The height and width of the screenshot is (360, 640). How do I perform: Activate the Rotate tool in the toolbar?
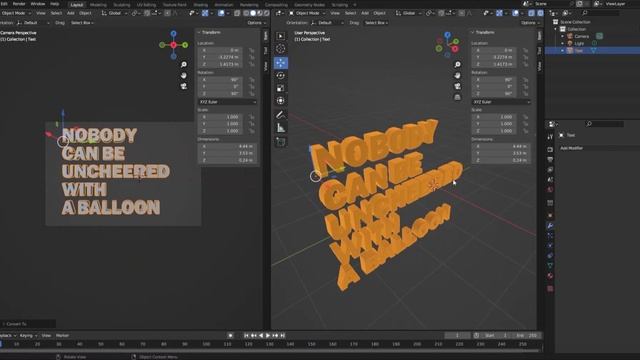[280, 76]
